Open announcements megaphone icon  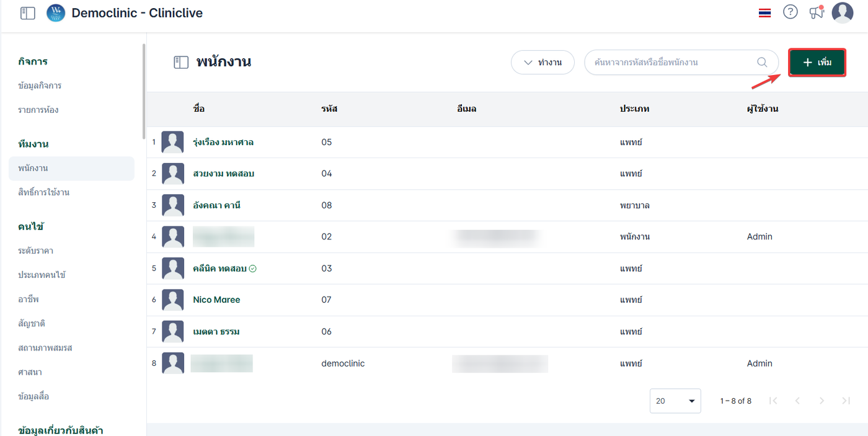[817, 12]
